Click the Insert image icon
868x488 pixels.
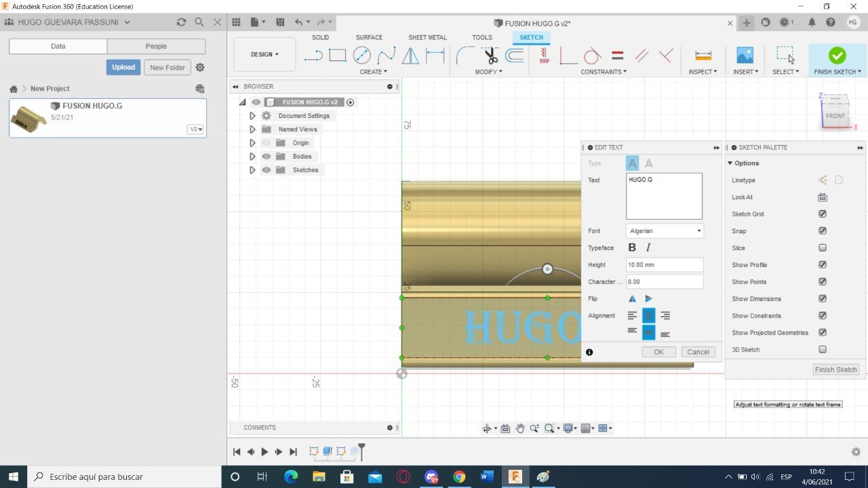(745, 56)
